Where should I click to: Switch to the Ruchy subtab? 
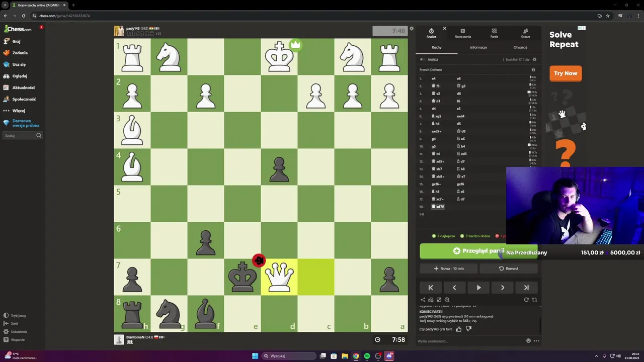coord(437,47)
